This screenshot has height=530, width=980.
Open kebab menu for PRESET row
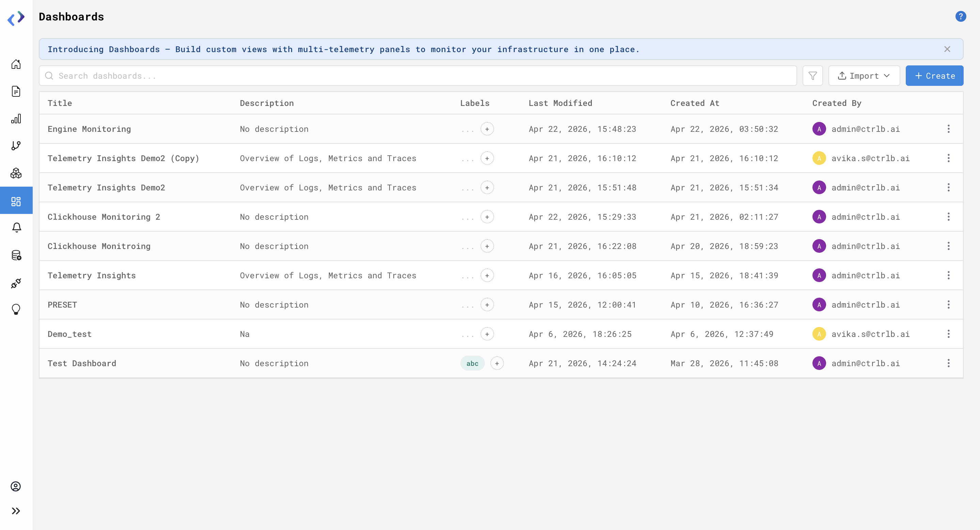pyautogui.click(x=948, y=305)
